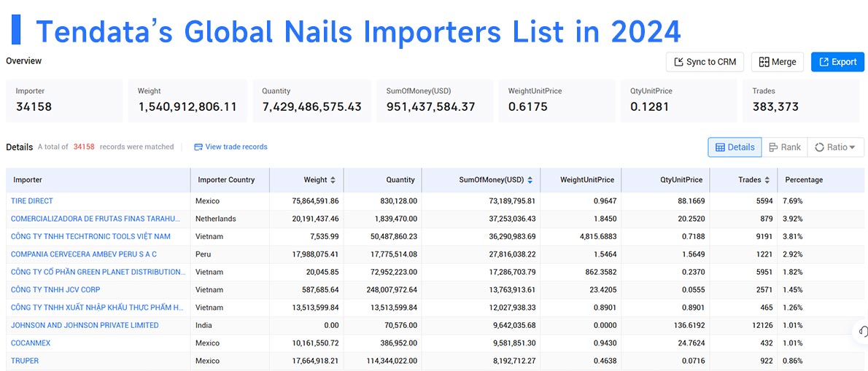Open CÔNG TY TNHH TECHTRONIC TOOLS link
This screenshot has height=371, width=868.
(90, 236)
